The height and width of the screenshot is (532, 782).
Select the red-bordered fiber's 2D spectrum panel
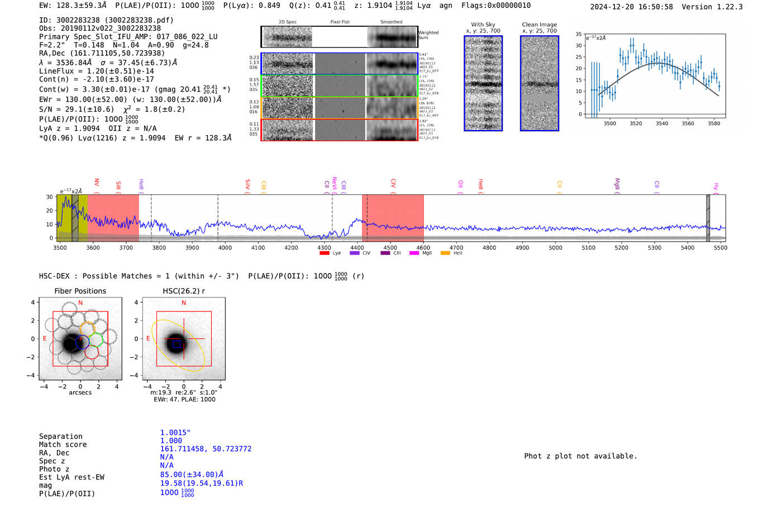point(288,130)
